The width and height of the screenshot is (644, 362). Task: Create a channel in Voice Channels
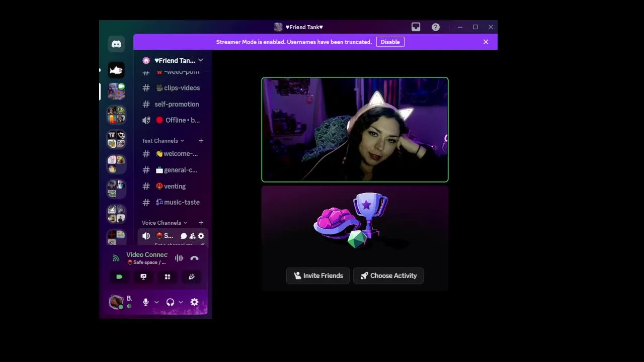[201, 223]
